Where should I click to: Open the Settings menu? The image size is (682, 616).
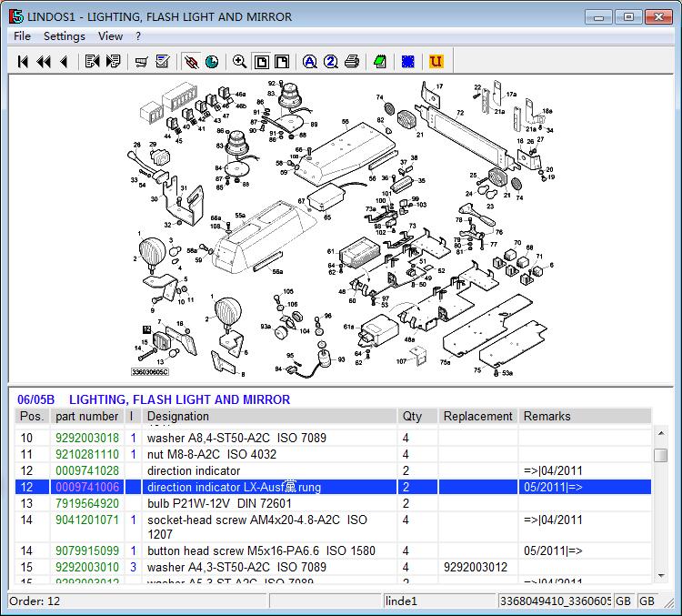(x=64, y=36)
